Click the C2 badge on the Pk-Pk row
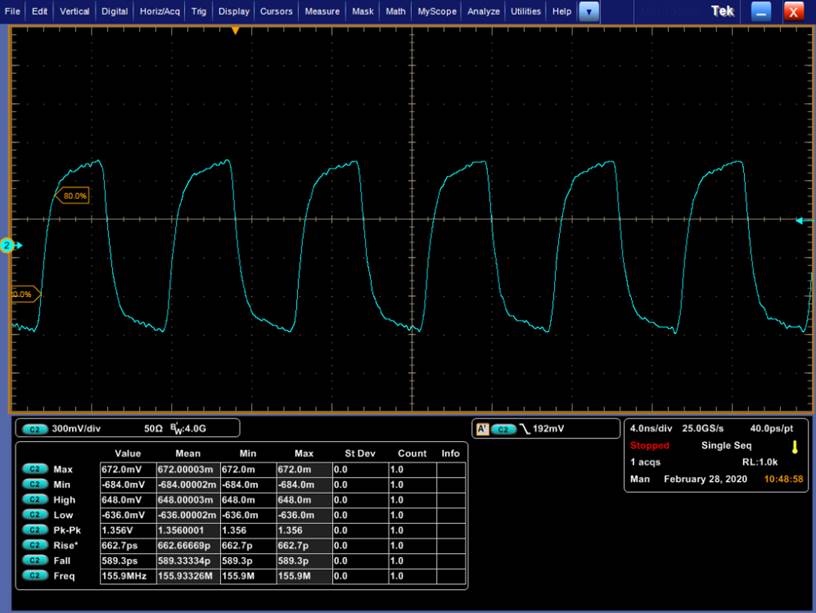Screen dimensions: 816x613 (34, 530)
